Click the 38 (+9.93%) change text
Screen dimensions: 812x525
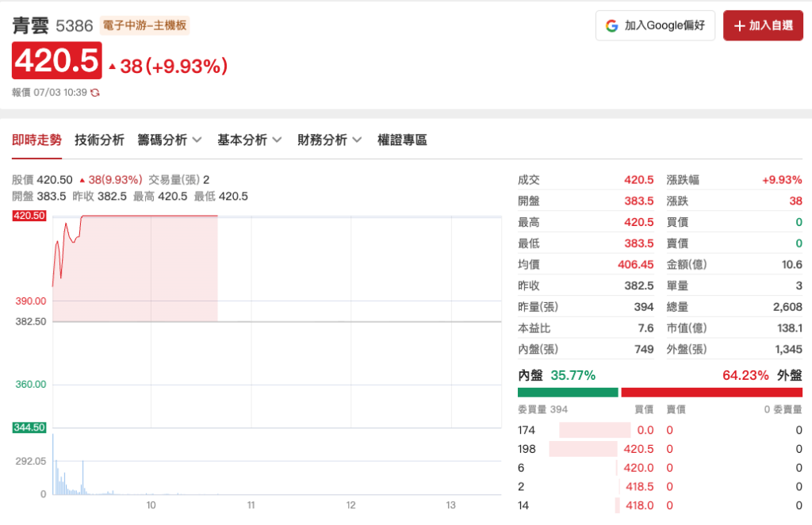(x=168, y=67)
